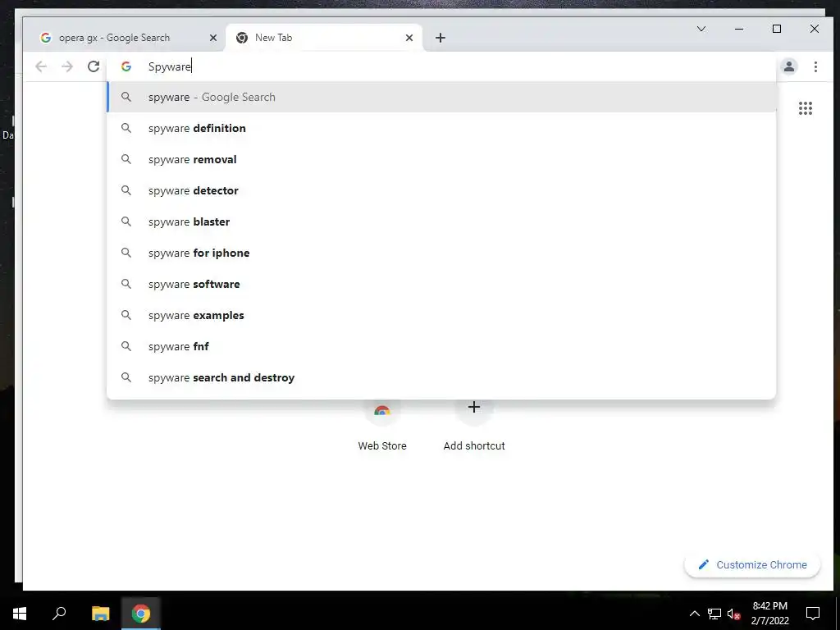Click the Google logo in the address bar
Image resolution: width=840 pixels, height=630 pixels.
point(126,66)
